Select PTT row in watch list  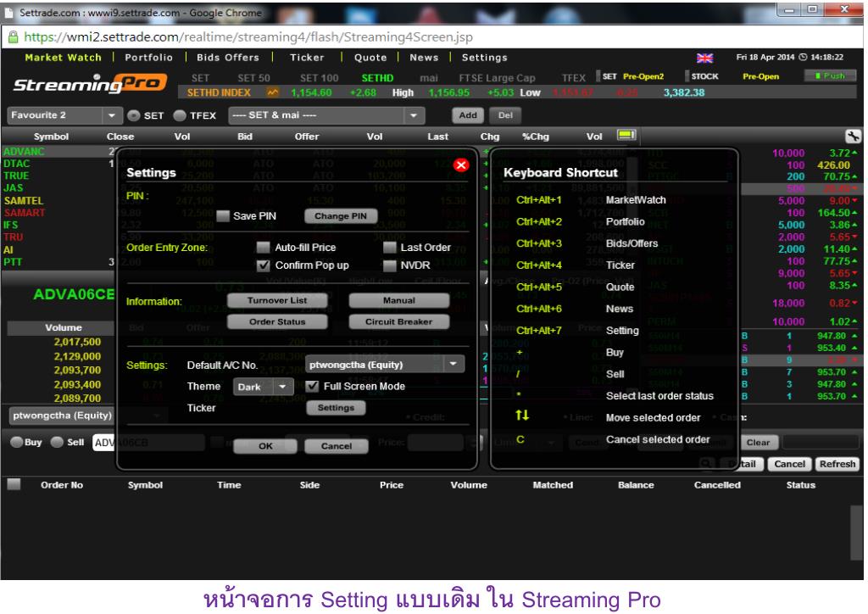[x=12, y=261]
